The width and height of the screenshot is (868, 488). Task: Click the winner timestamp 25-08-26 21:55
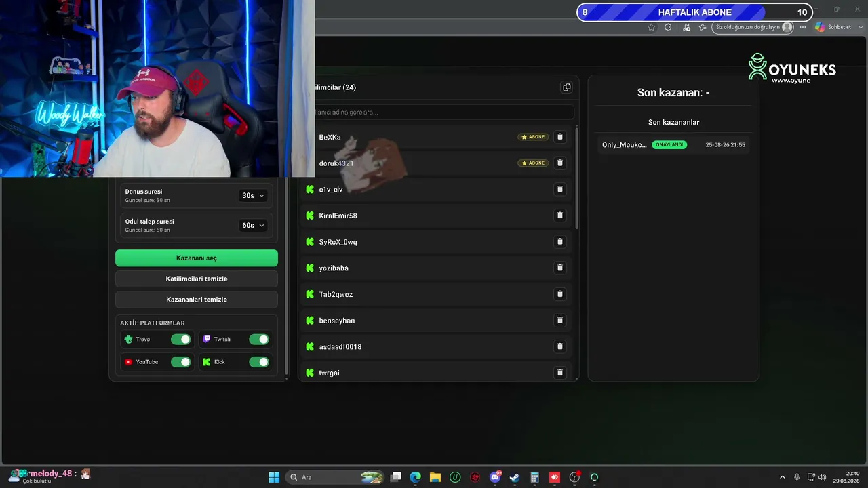click(725, 145)
